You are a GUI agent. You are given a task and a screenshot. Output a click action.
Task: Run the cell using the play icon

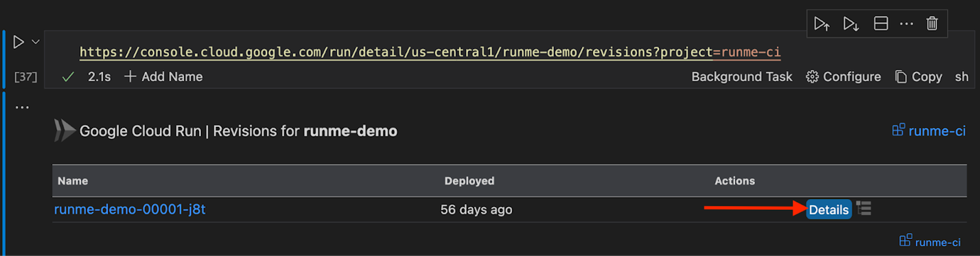click(18, 42)
